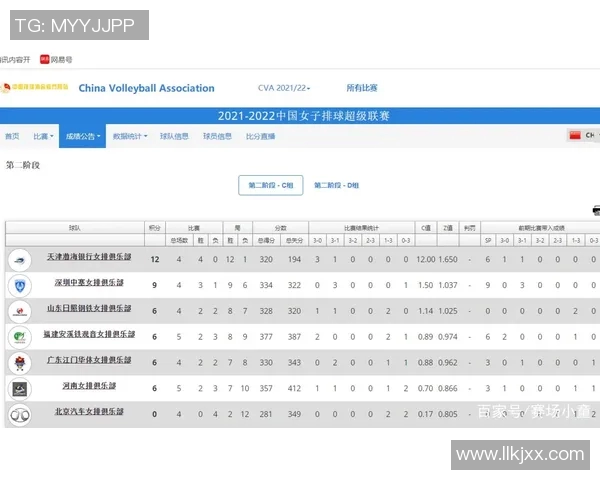Click the red 网易号 bookmark icon
The image size is (600, 480).
click(44, 59)
